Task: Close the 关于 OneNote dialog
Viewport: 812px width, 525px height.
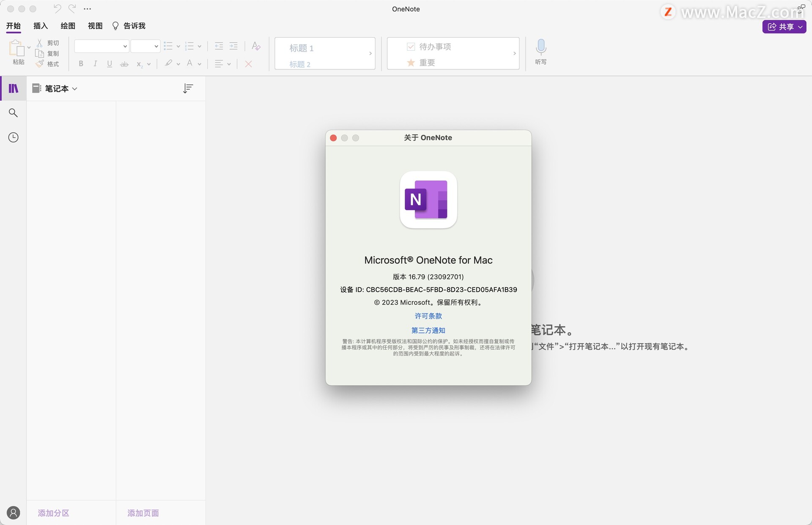Action: 333,138
